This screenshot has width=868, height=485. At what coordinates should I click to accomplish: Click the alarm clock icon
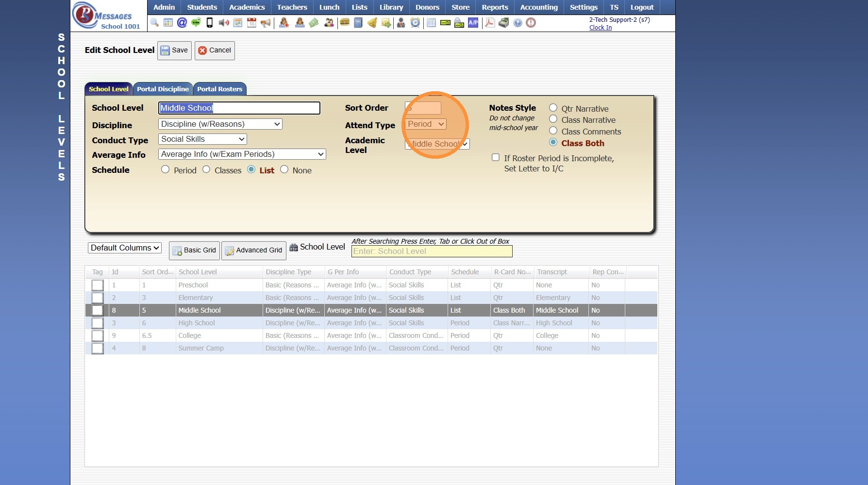(x=415, y=22)
